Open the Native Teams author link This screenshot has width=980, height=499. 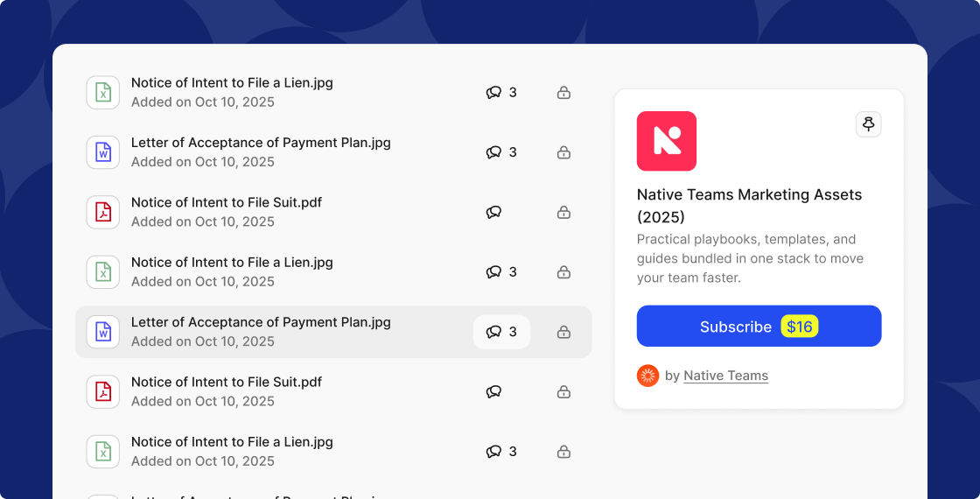(x=725, y=376)
